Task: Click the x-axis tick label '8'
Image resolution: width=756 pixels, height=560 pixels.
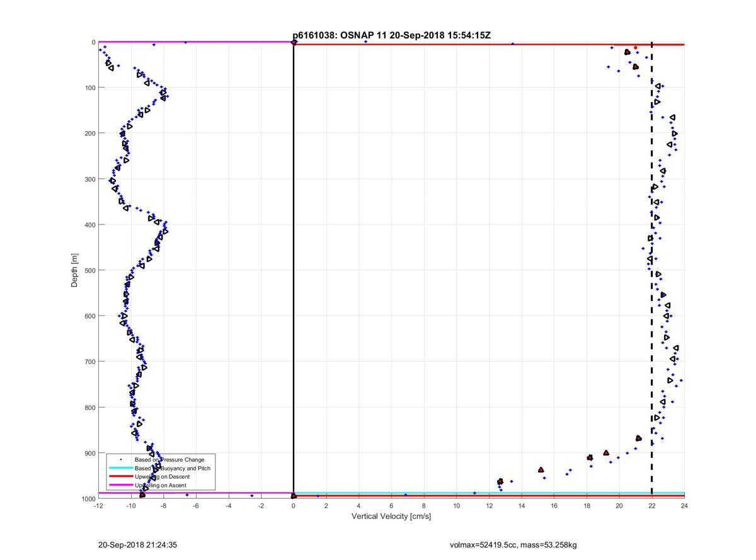Action: pyautogui.click(x=424, y=505)
